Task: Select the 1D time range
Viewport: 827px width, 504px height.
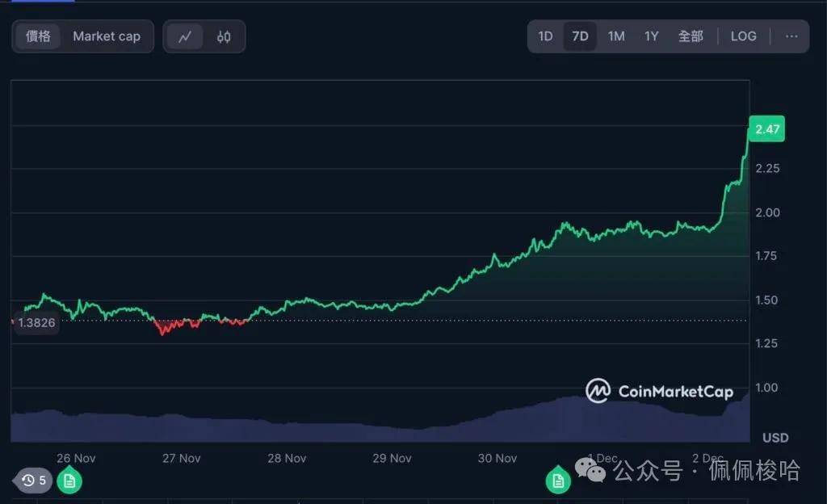Action: [545, 36]
